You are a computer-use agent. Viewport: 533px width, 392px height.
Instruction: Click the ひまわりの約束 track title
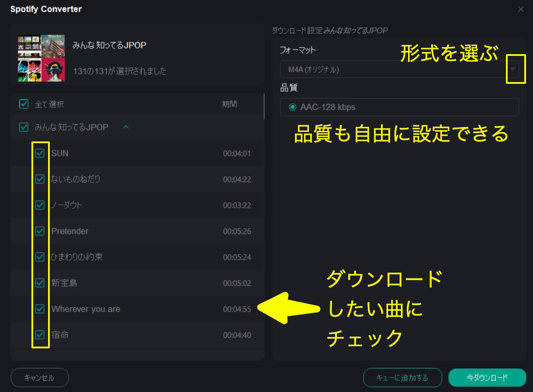[x=77, y=257]
